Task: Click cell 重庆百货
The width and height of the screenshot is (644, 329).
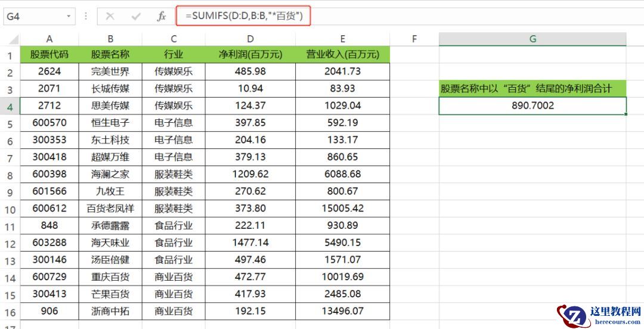Action: point(110,277)
